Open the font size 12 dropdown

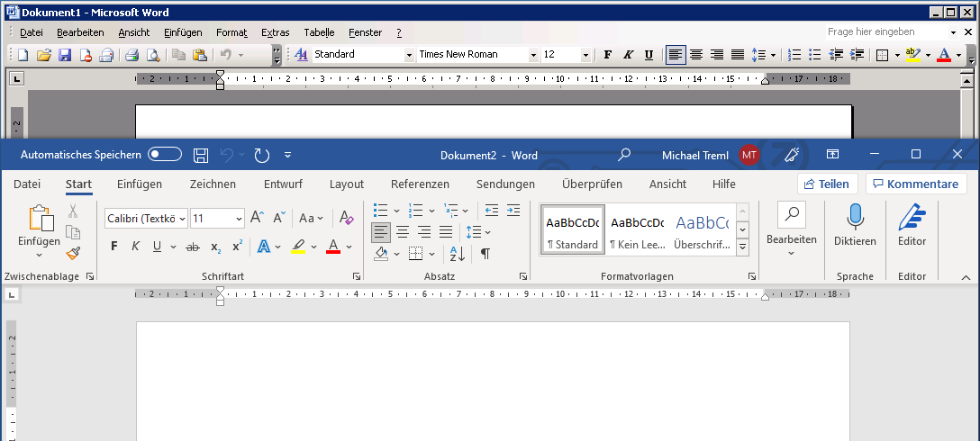click(585, 55)
